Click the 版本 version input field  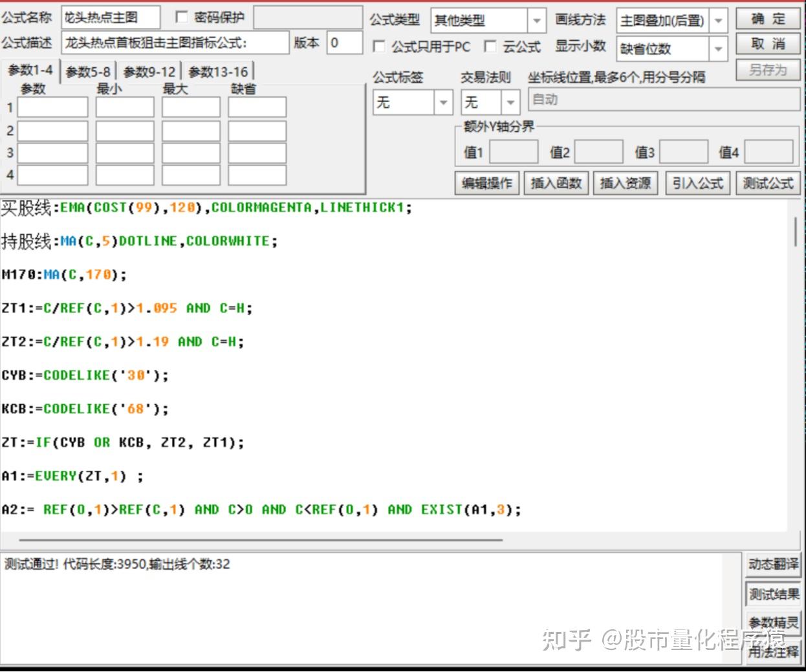[344, 43]
